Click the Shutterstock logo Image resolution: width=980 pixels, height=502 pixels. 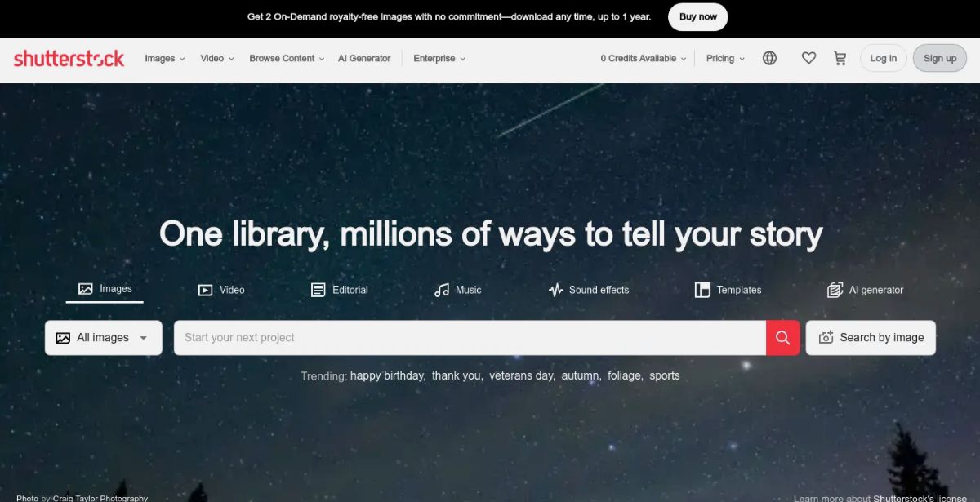point(69,58)
